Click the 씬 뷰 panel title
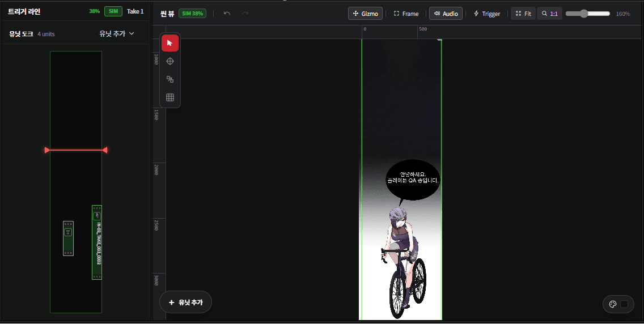Viewport: 644px width, 324px height. pyautogui.click(x=167, y=14)
